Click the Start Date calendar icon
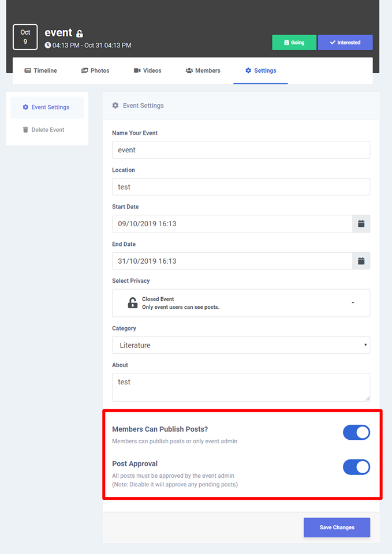 click(361, 224)
